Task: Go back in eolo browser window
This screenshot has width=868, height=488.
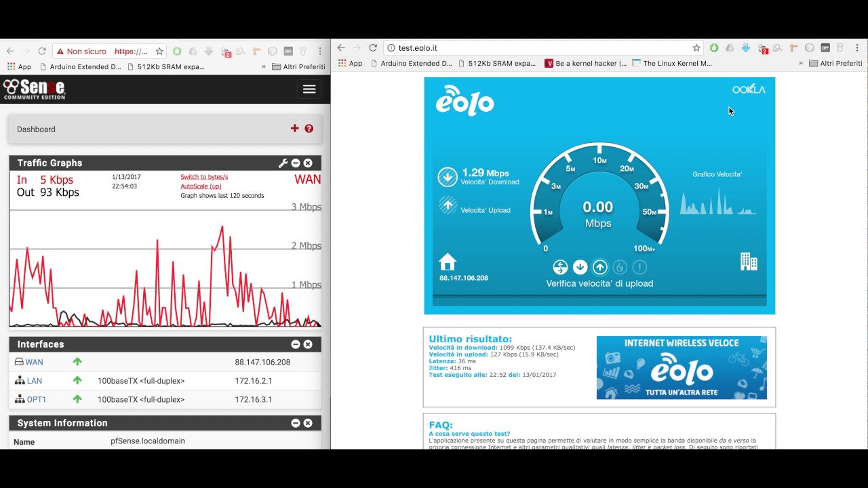Action: 341,48
